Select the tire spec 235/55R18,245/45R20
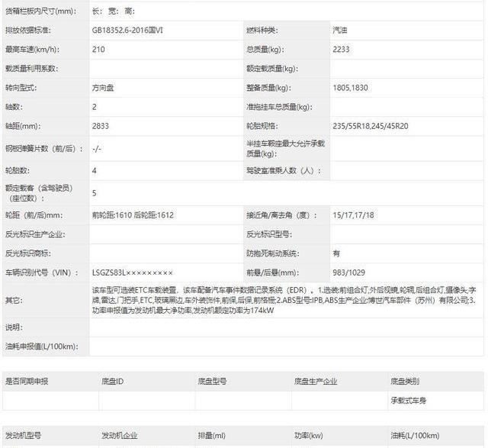 click(370, 126)
